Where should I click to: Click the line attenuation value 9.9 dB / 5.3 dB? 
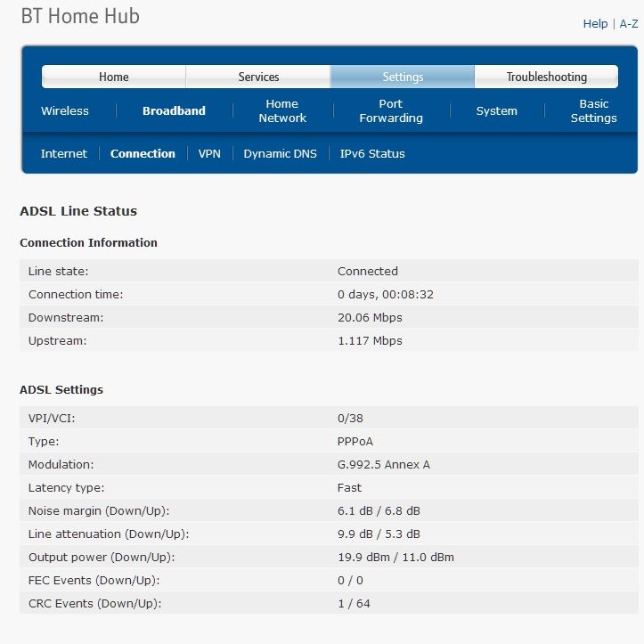coord(379,534)
